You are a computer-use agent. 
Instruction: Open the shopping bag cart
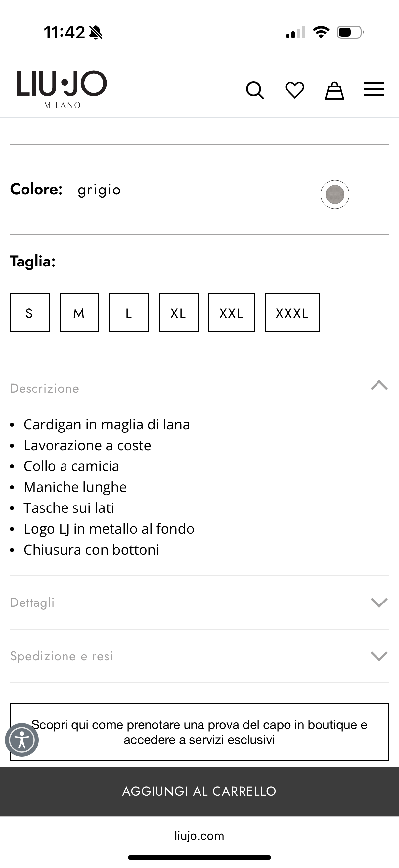coord(334,91)
